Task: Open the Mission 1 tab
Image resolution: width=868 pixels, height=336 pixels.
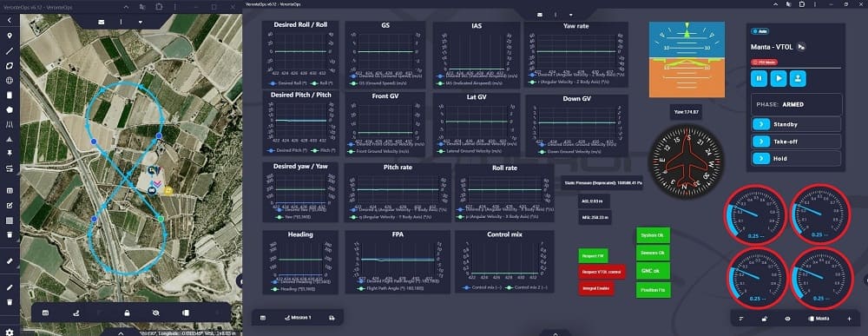Action: (298, 318)
